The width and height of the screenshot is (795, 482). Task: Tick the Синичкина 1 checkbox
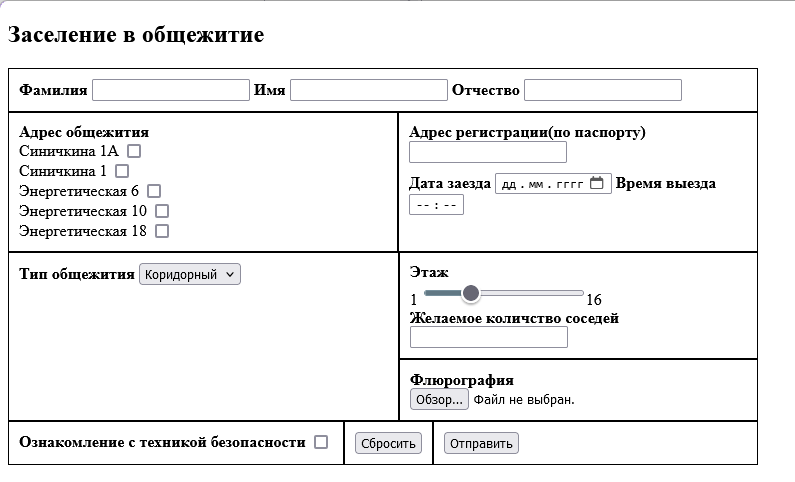click(122, 171)
